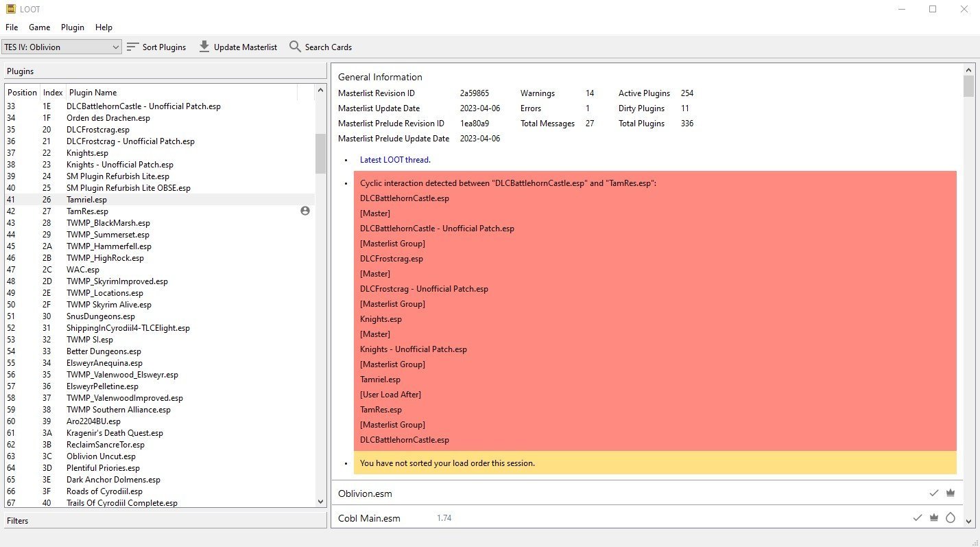The height and width of the screenshot is (547, 980).
Task: Select Tamriel.esp in the plugin list
Action: (x=159, y=200)
